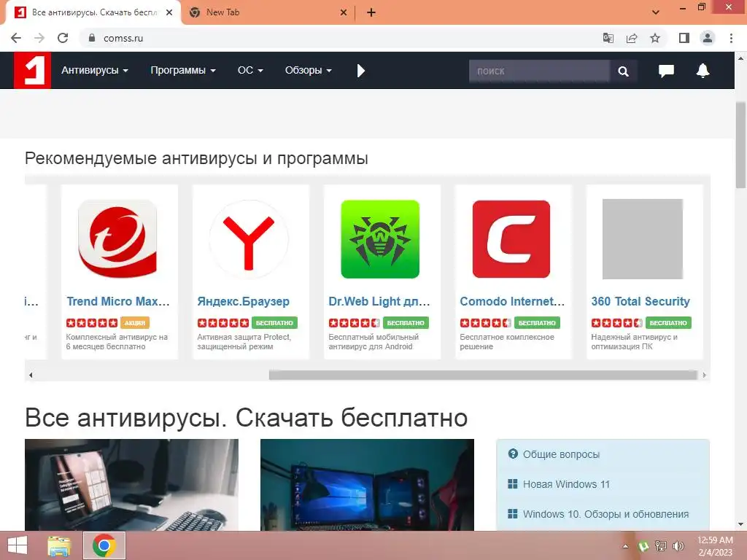Close the Все антивирусы tab
Viewport: 747px width, 560px height.
point(169,12)
